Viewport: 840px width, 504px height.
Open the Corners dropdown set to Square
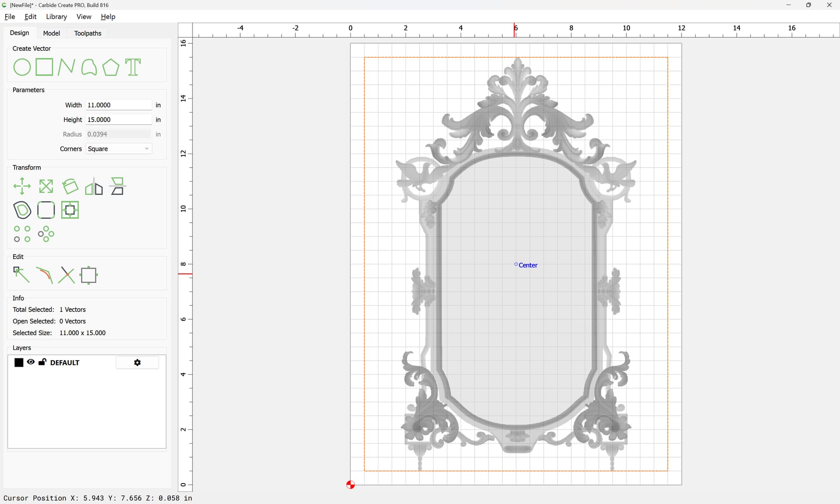[x=119, y=149]
